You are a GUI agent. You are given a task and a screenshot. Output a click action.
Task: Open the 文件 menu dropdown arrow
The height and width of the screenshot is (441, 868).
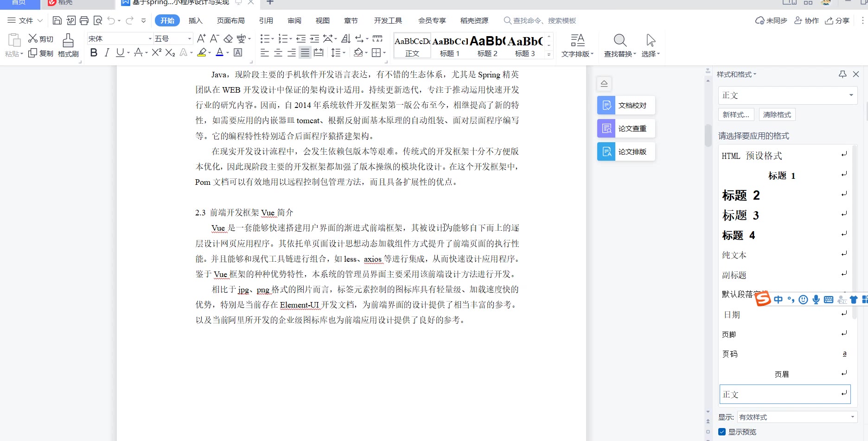(x=40, y=20)
